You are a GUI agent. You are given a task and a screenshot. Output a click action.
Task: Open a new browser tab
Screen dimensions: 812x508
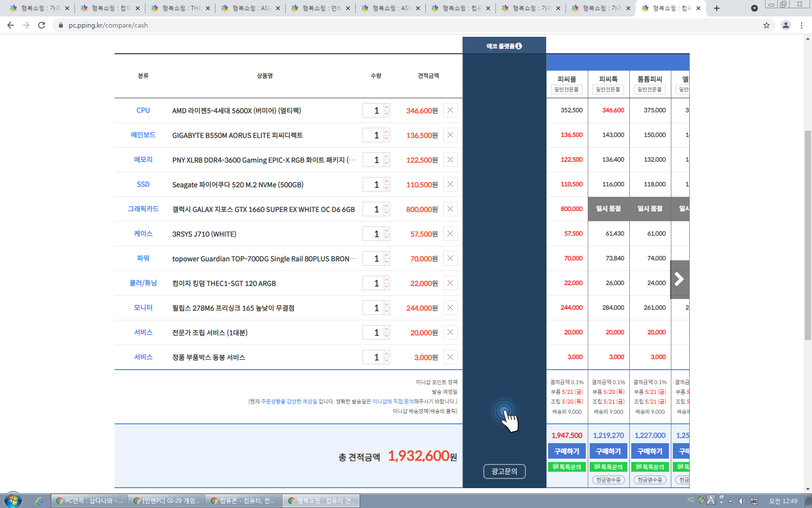coord(717,8)
